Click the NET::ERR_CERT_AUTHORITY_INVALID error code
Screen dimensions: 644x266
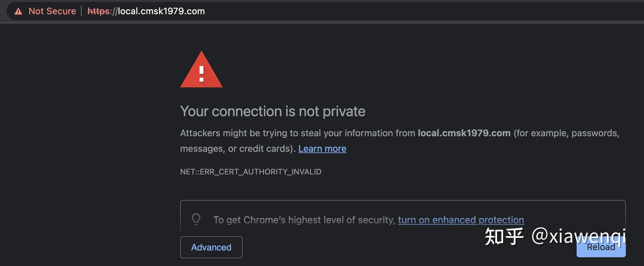pyautogui.click(x=251, y=172)
